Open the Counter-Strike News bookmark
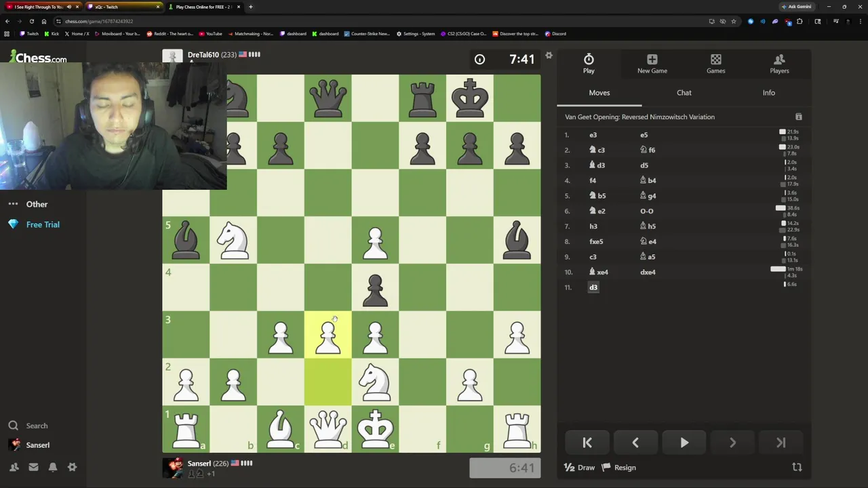868x488 pixels. click(367, 34)
